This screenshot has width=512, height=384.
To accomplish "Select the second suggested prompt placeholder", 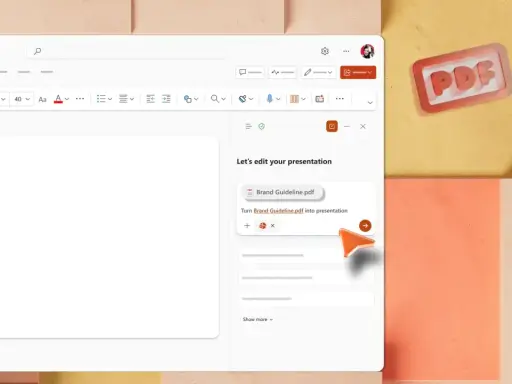I will (306, 278).
